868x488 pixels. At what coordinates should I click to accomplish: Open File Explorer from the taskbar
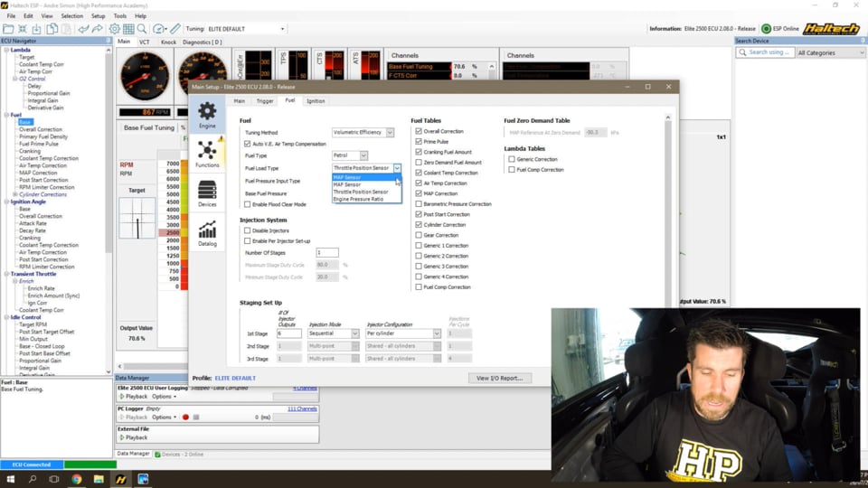click(x=99, y=479)
